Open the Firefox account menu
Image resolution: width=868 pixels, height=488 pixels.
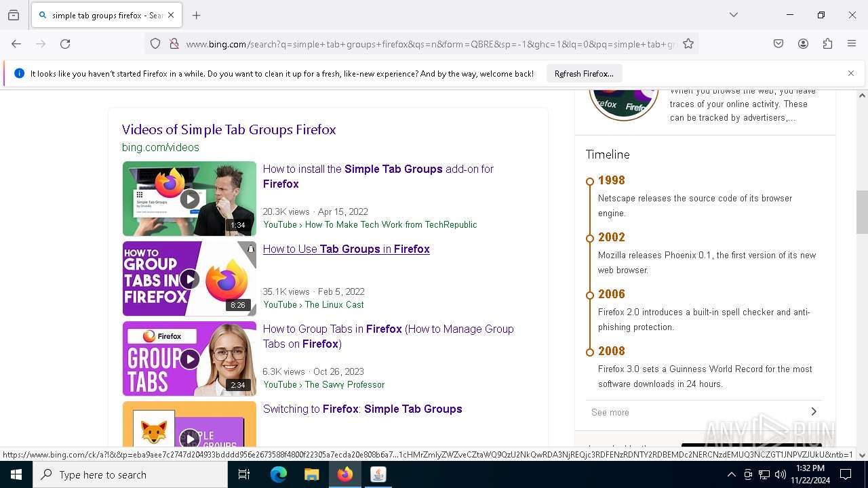tap(803, 44)
